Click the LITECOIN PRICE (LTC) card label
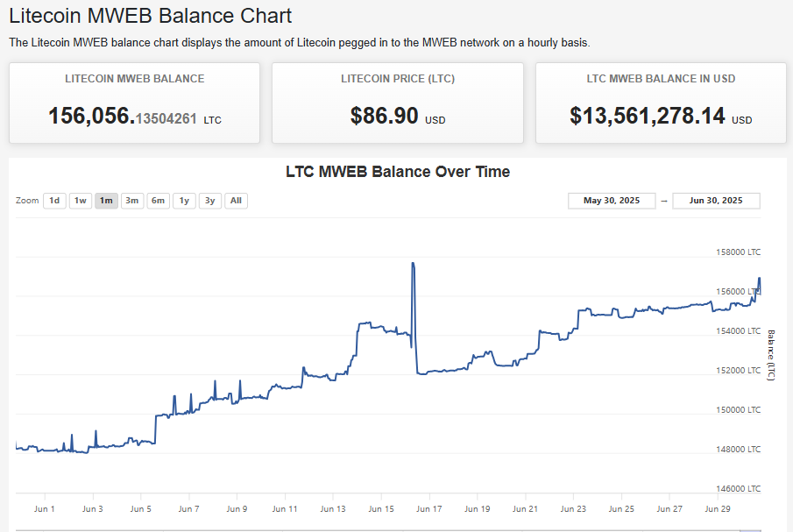Image resolution: width=793 pixels, height=532 pixels. click(398, 79)
